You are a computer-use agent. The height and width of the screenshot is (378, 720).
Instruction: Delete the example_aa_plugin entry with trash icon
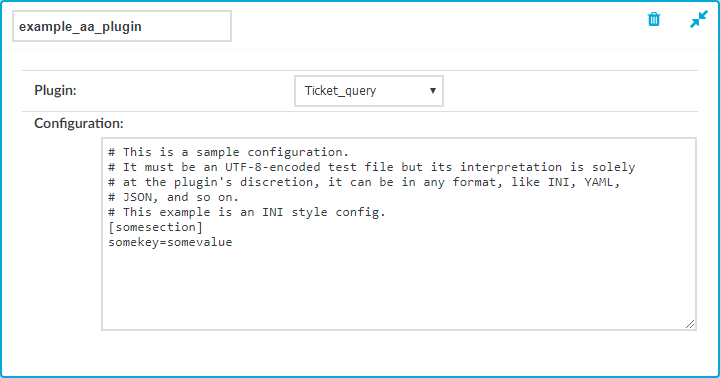point(654,20)
